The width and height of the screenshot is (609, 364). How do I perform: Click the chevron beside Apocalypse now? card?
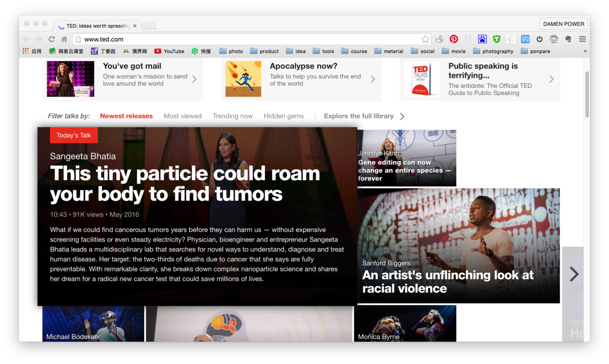click(373, 79)
